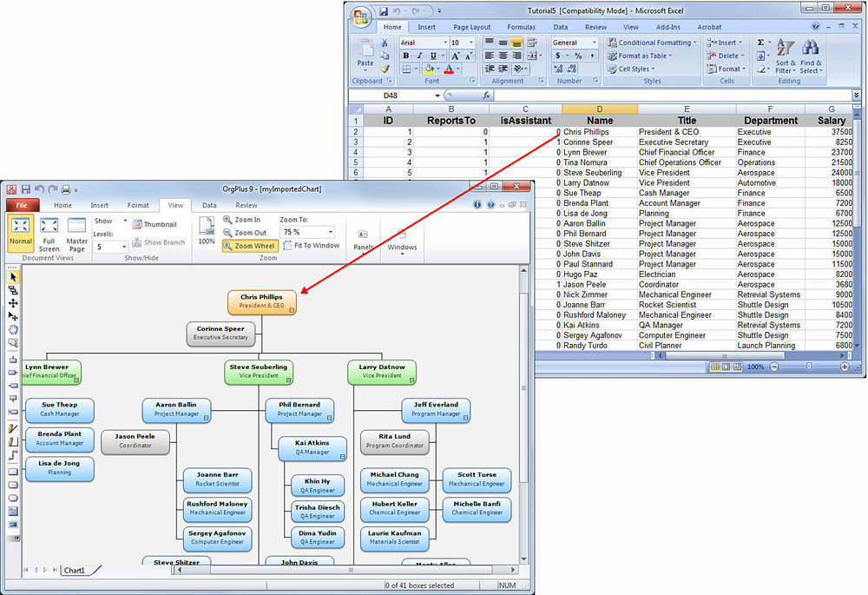Screen dimensions: 868x595
Task: Select the Corinne Speer box in the chart
Action: [x=220, y=334]
